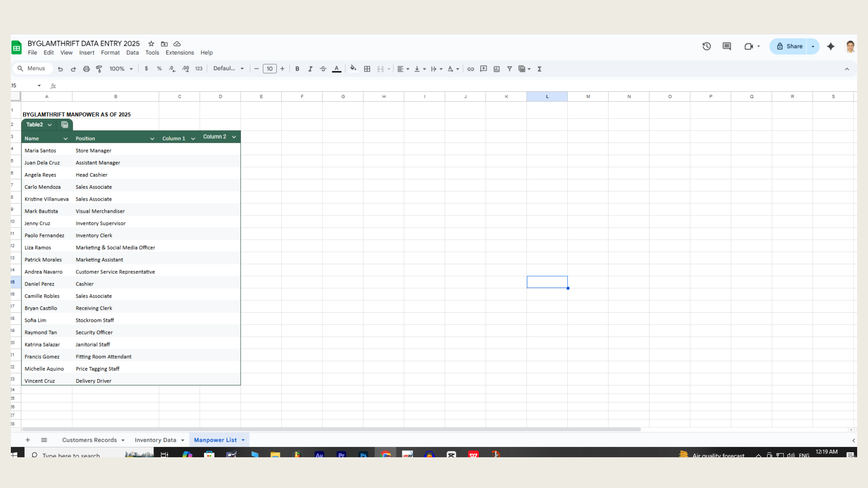
Task: Toggle bold formatting
Action: pos(297,69)
